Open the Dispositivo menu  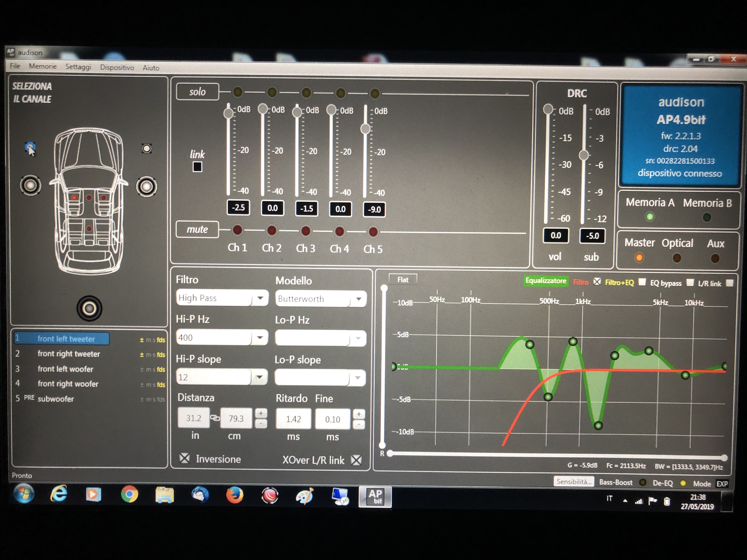[117, 68]
